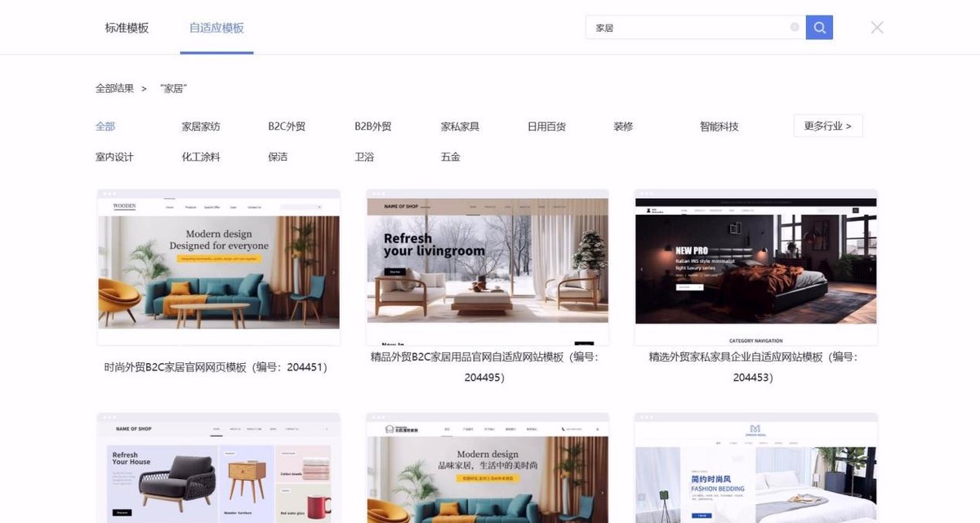Clear the search keyword using the small x icon
Screen dimensions: 980x523
click(794, 27)
